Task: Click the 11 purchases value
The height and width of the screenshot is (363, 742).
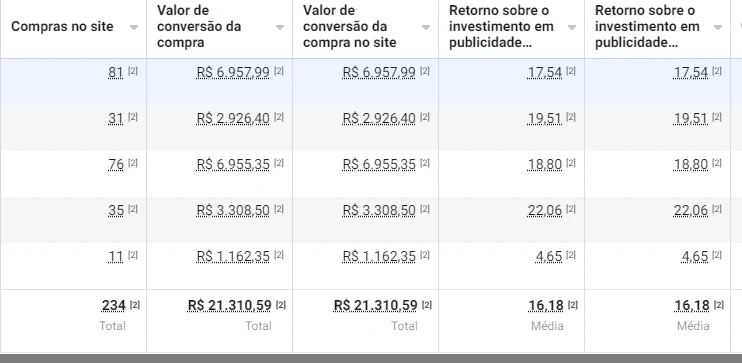Action: pos(116,256)
